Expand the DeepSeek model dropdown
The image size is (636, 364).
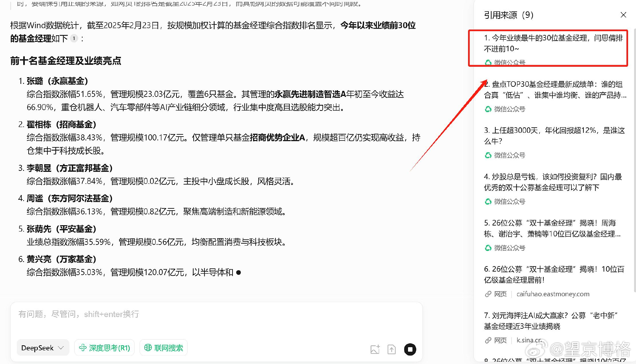(x=43, y=348)
